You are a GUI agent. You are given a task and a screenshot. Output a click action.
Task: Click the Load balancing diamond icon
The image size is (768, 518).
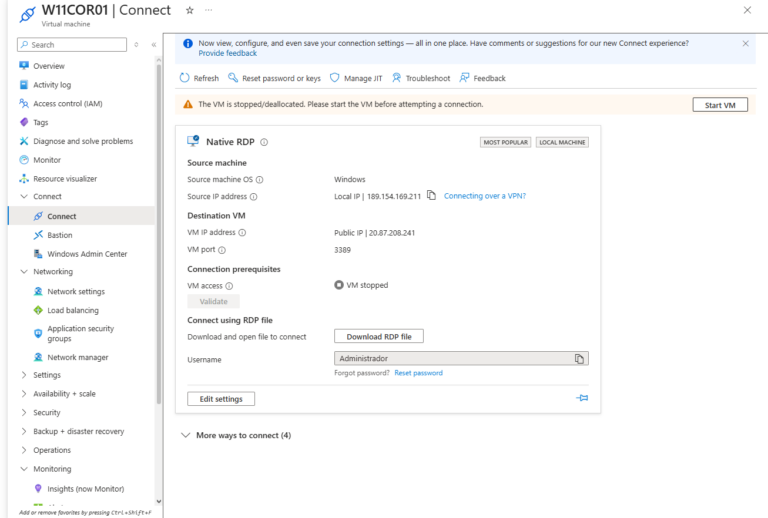[x=38, y=310]
